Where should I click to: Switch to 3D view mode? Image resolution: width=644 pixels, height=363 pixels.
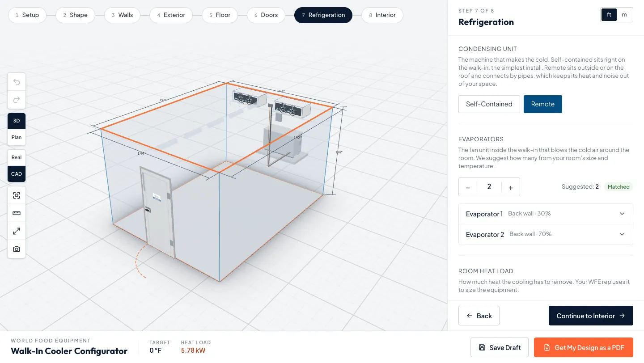17,121
